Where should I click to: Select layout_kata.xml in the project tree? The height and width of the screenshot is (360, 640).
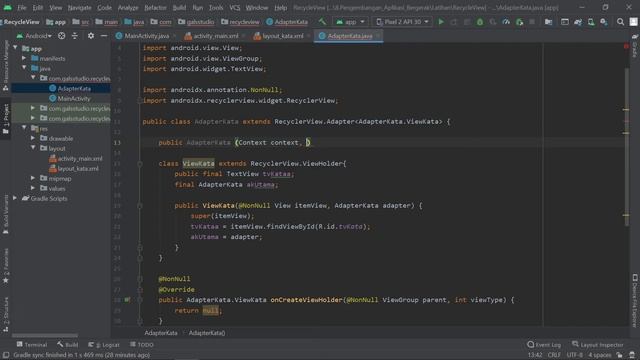73,169
